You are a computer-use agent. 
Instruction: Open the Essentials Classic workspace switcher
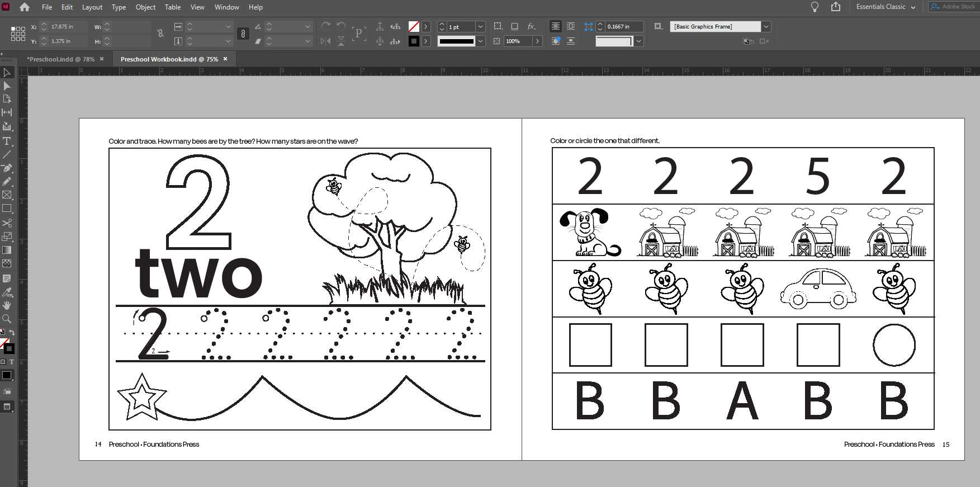tap(886, 7)
